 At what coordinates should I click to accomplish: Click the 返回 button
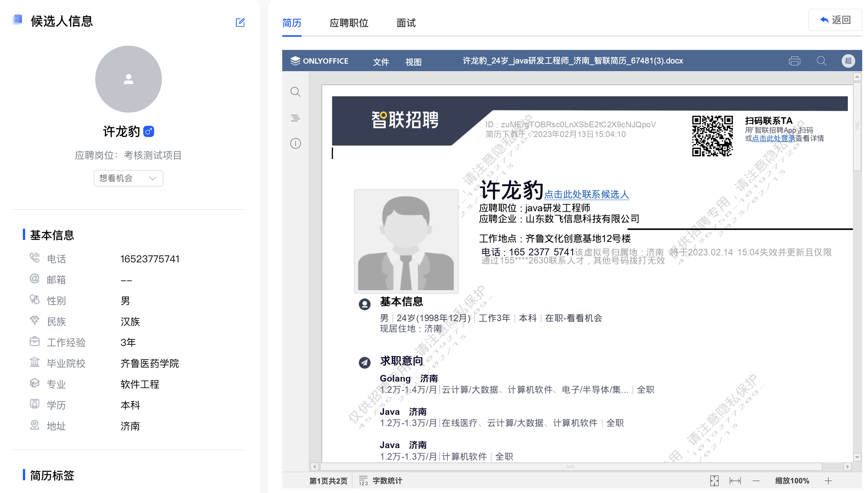click(x=835, y=20)
